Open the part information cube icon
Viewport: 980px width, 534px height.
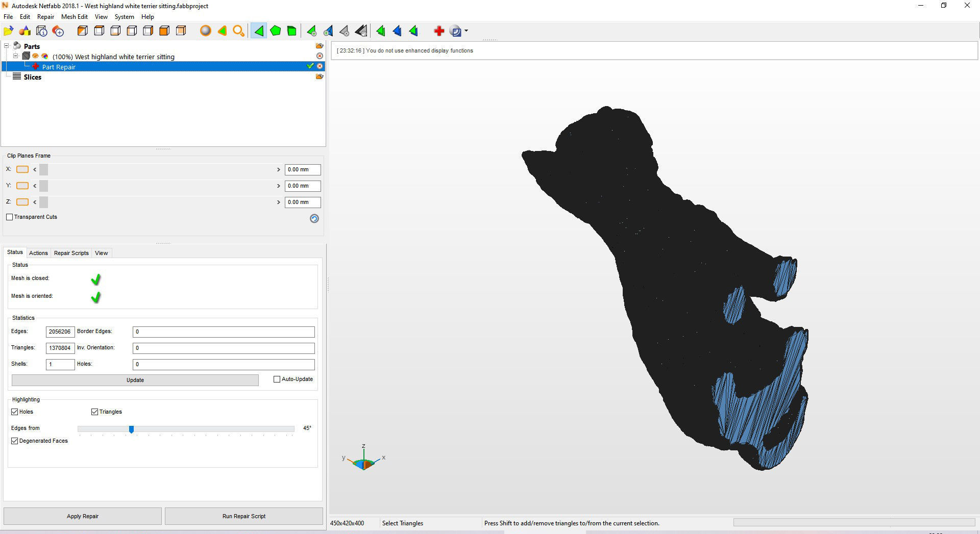coord(42,31)
